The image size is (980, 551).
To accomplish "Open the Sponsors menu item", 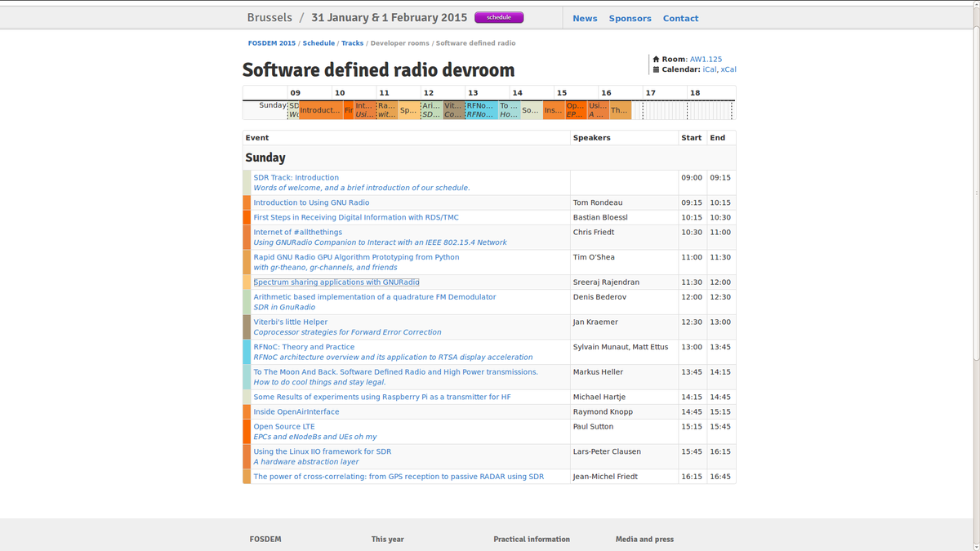I will tap(630, 18).
